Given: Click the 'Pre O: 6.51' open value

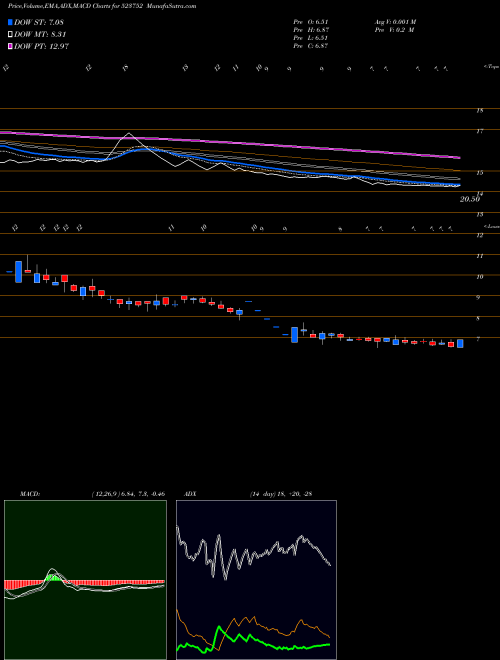Looking at the screenshot, I should 311,22.
